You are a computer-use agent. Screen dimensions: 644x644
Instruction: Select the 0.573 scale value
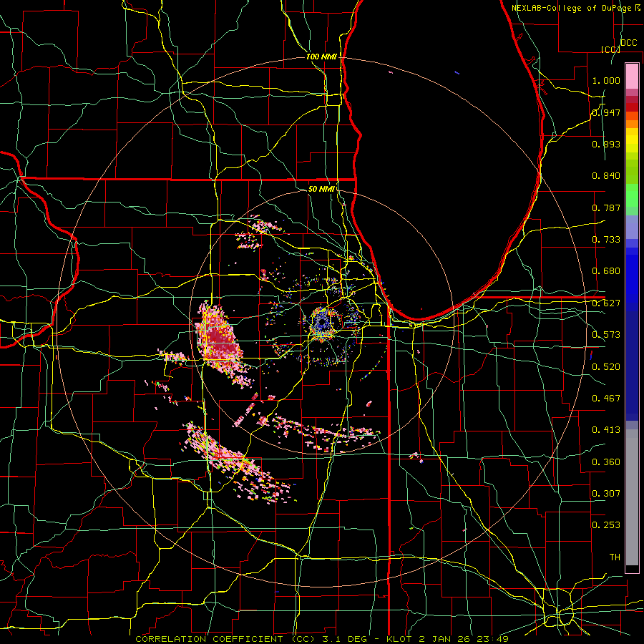click(x=606, y=335)
